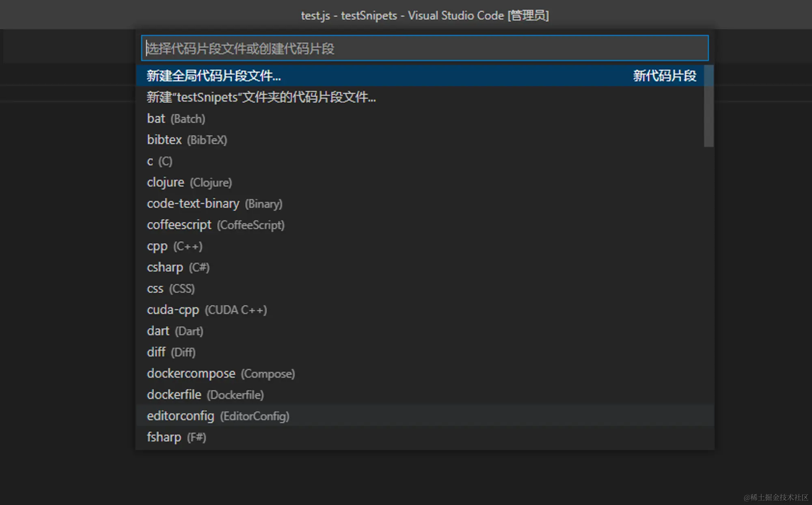Click the quick pick list scrollbar thumb

[x=709, y=106]
